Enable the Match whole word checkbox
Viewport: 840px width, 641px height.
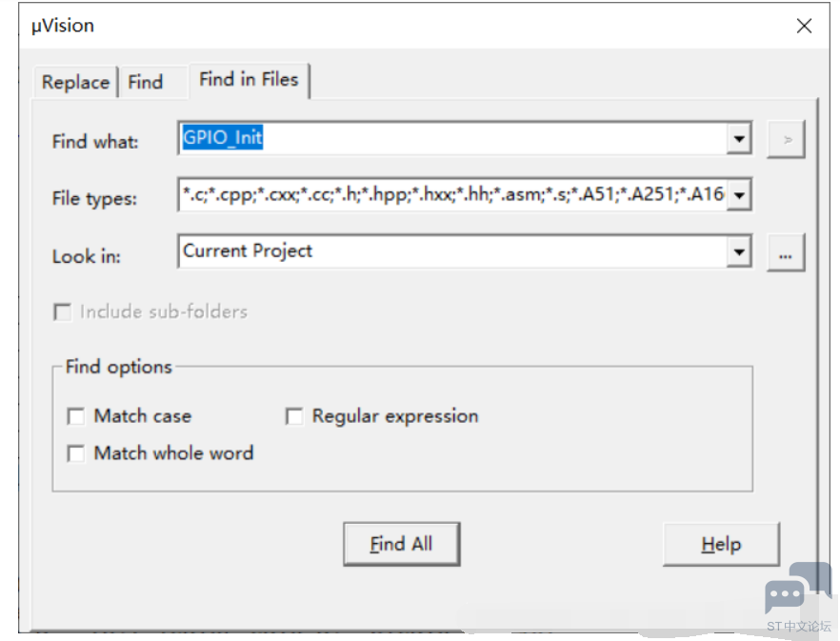pyautogui.click(x=75, y=453)
